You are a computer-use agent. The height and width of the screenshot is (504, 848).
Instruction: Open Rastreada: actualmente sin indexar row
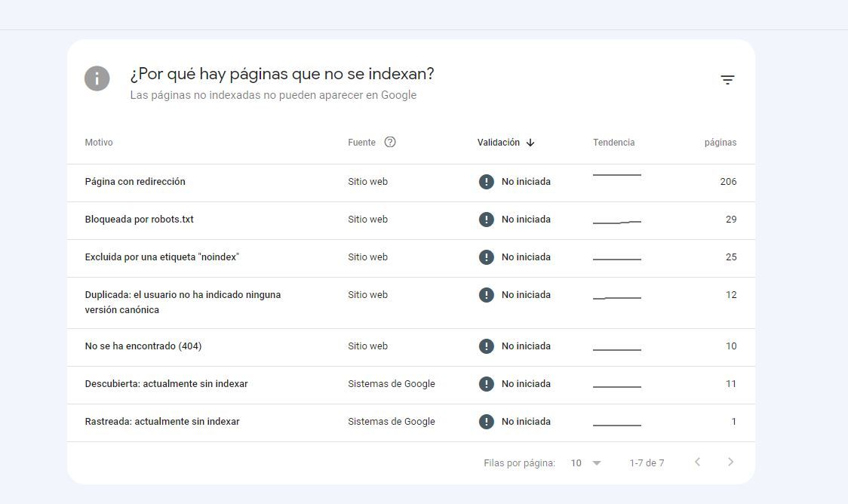point(411,423)
